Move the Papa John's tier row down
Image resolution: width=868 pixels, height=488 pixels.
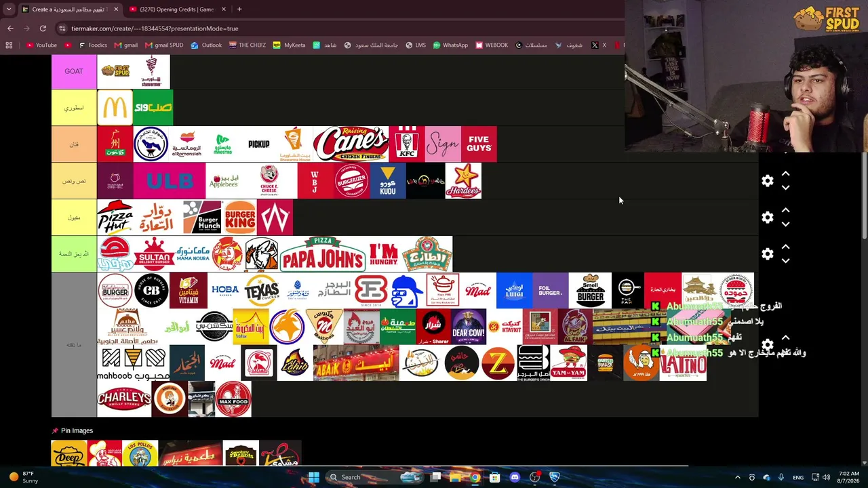[x=785, y=261]
